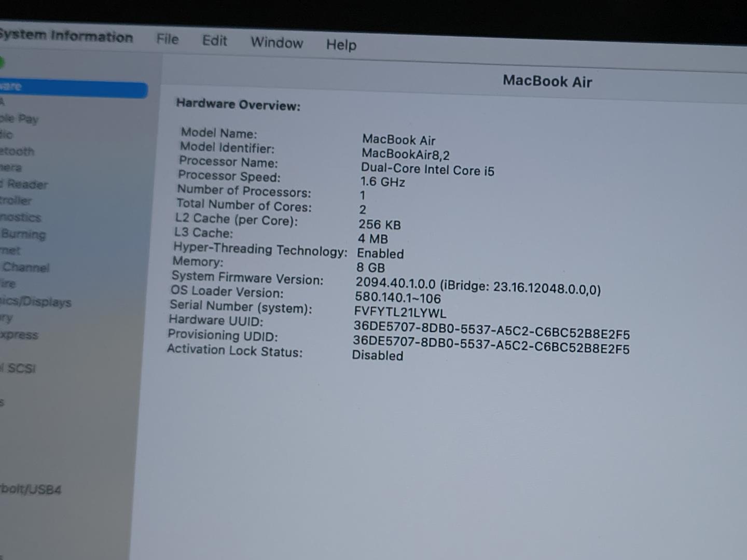Click the 4 MB cache value
747x560 pixels.
(373, 239)
